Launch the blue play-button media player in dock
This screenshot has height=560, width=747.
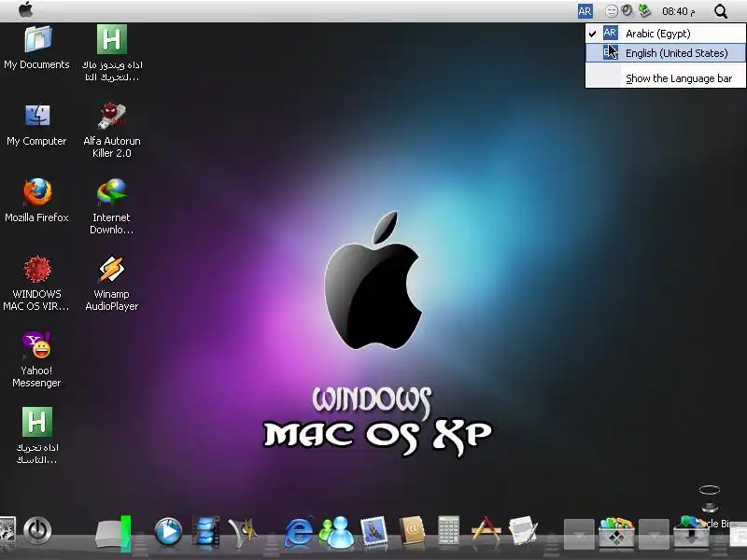click(x=168, y=531)
